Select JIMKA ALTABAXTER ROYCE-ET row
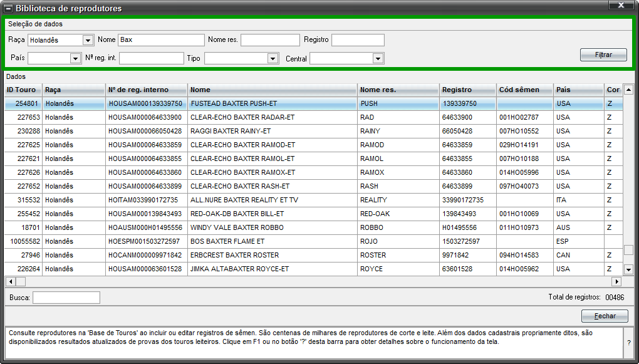The image size is (639, 364). point(314,269)
